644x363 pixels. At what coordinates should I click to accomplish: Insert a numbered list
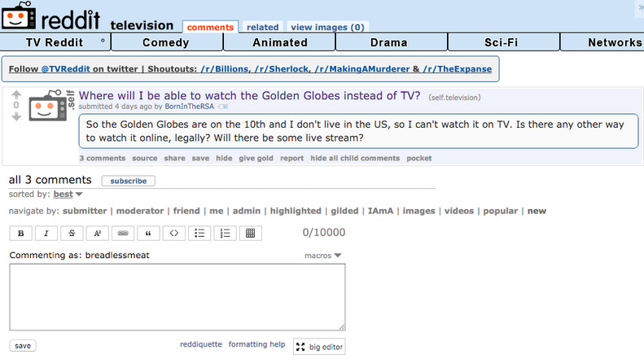[x=224, y=234]
